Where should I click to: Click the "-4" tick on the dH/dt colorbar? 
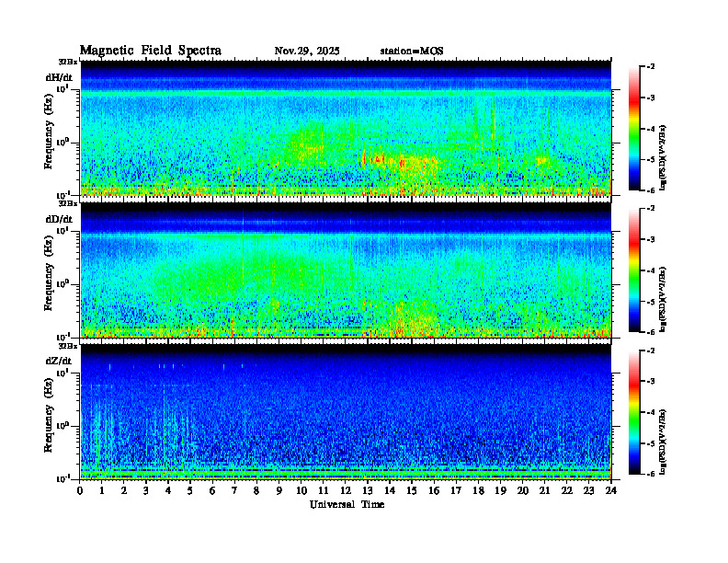[651, 129]
